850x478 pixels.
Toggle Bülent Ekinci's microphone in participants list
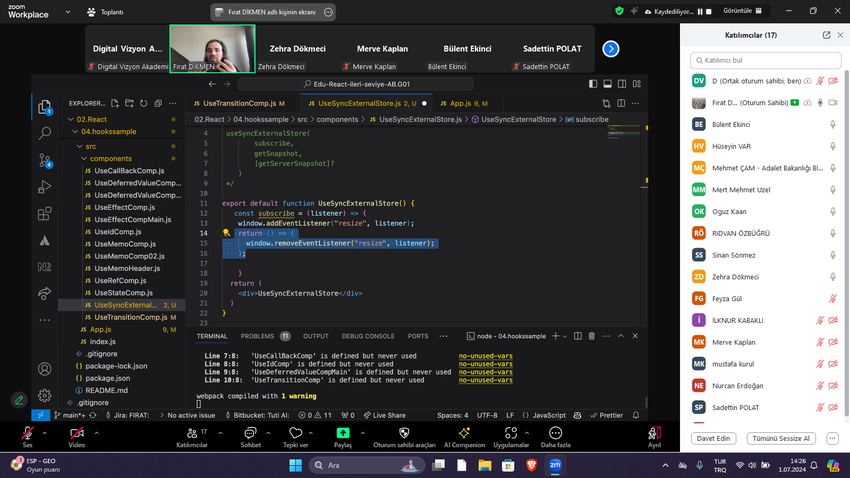point(833,125)
